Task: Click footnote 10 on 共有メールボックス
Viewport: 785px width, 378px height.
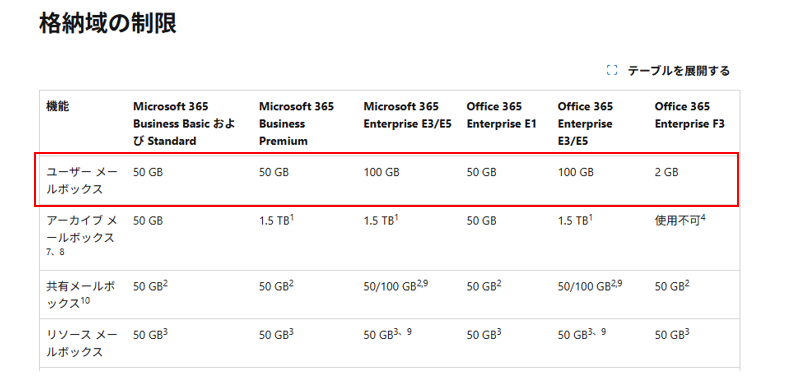Action: pyautogui.click(x=85, y=301)
